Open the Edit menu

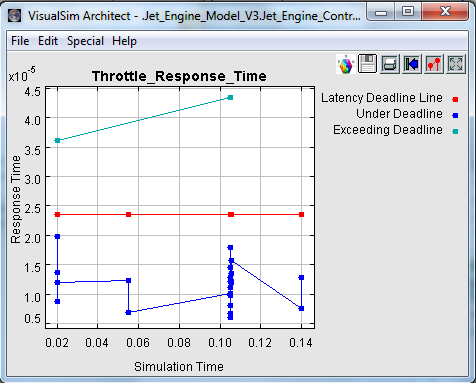pos(48,41)
